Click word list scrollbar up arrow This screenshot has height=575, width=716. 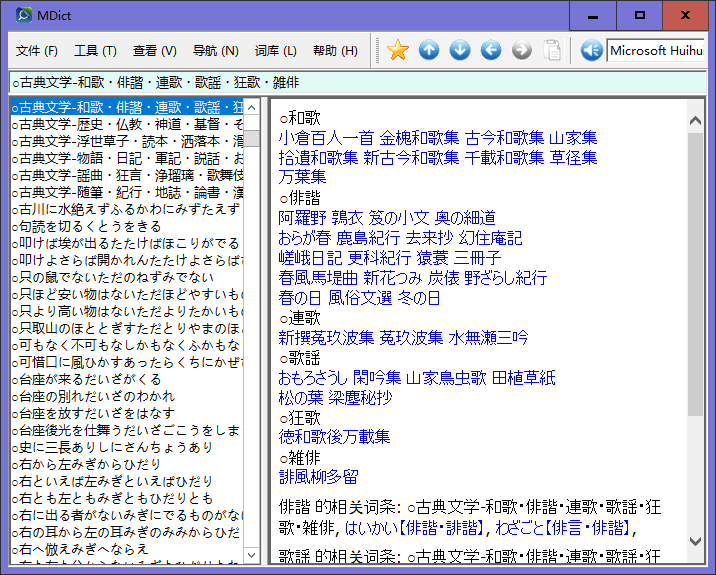[x=252, y=107]
